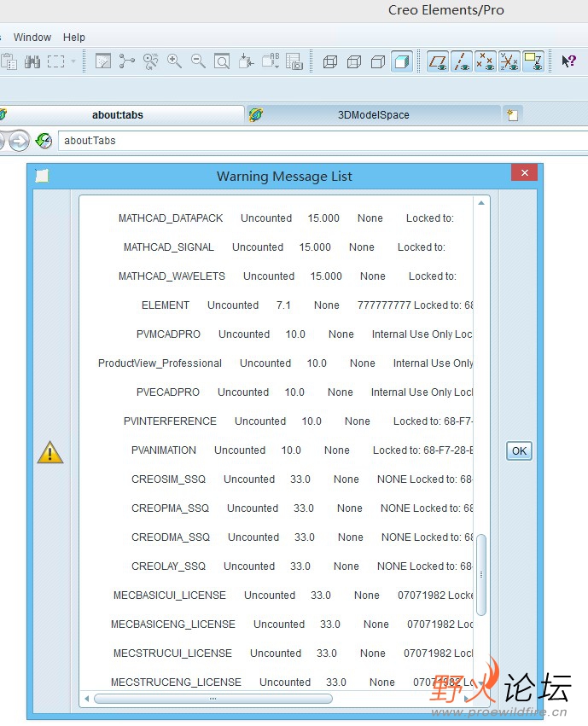Viewport: 588px width, 726px height.
Task: Open the Window menu
Action: (x=32, y=37)
